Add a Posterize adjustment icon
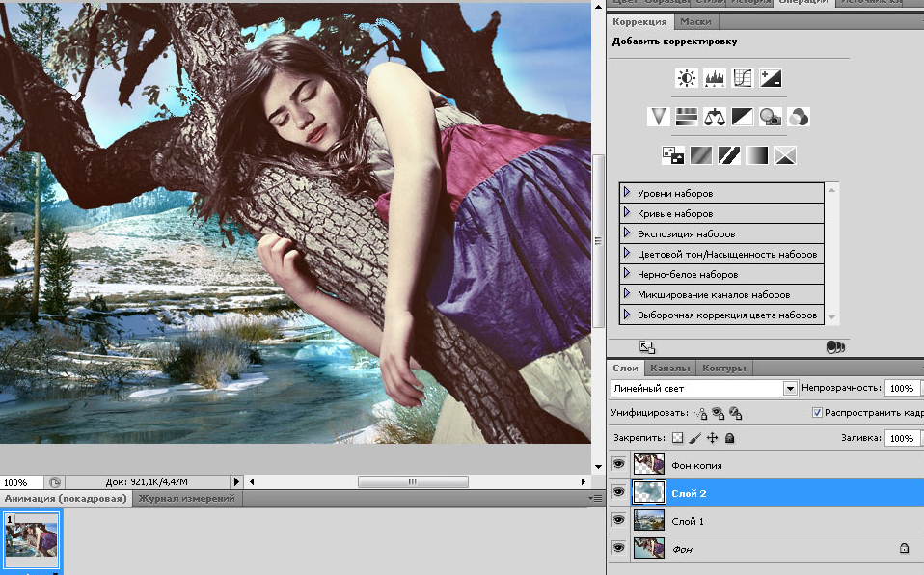Screen dimensions: 924x575 pyautogui.click(x=700, y=155)
